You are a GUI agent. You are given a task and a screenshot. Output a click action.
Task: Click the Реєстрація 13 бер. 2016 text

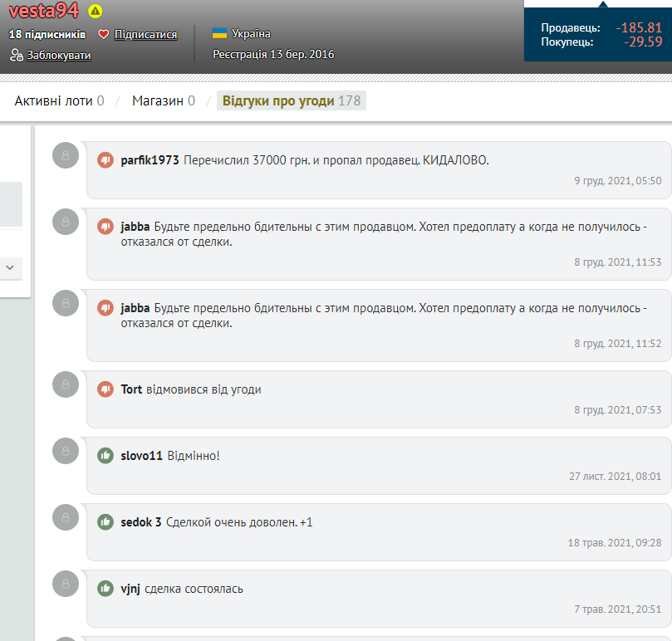(273, 55)
